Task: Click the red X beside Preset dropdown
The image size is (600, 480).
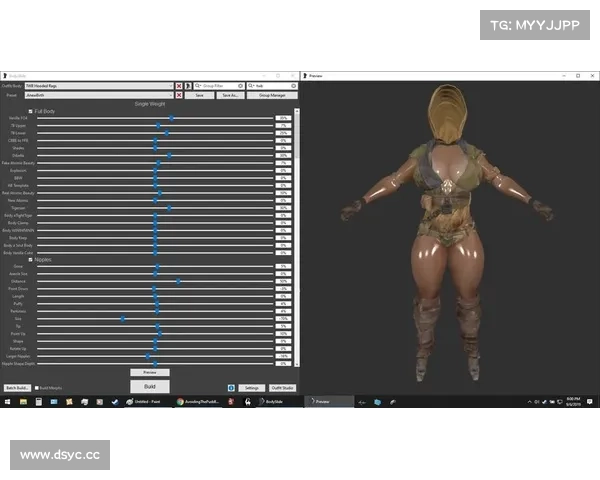Action: pyautogui.click(x=179, y=96)
